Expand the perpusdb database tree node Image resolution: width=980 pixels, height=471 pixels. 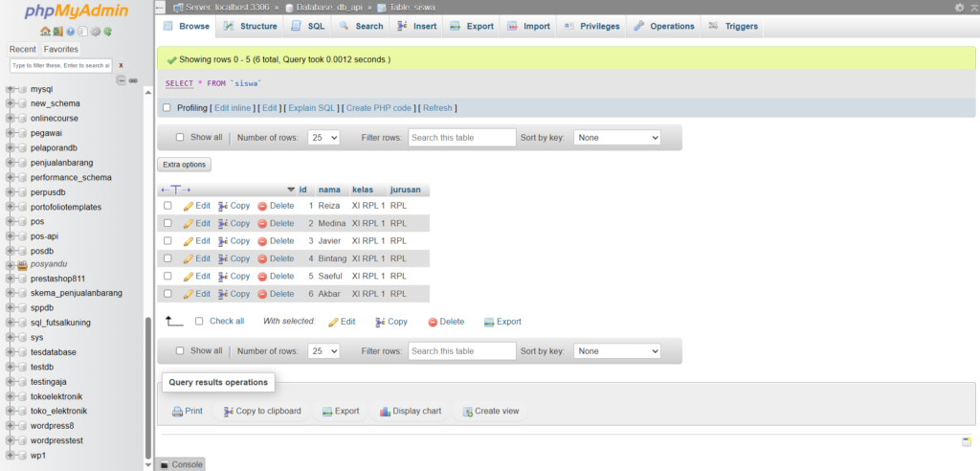(x=10, y=192)
